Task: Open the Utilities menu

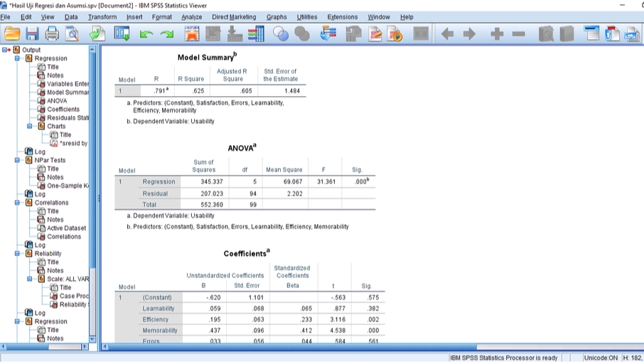Action: (x=307, y=17)
